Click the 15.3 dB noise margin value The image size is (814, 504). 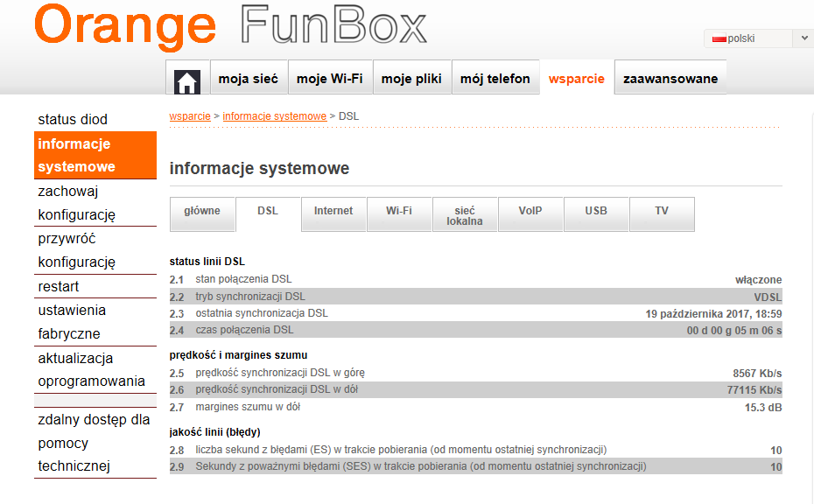763,408
